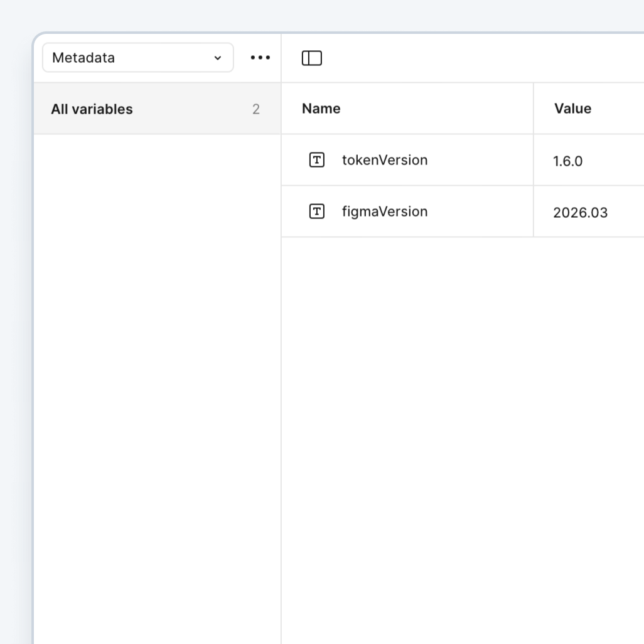
Task: Click the chevron arrow in the Metadata selector
Action: 218,58
